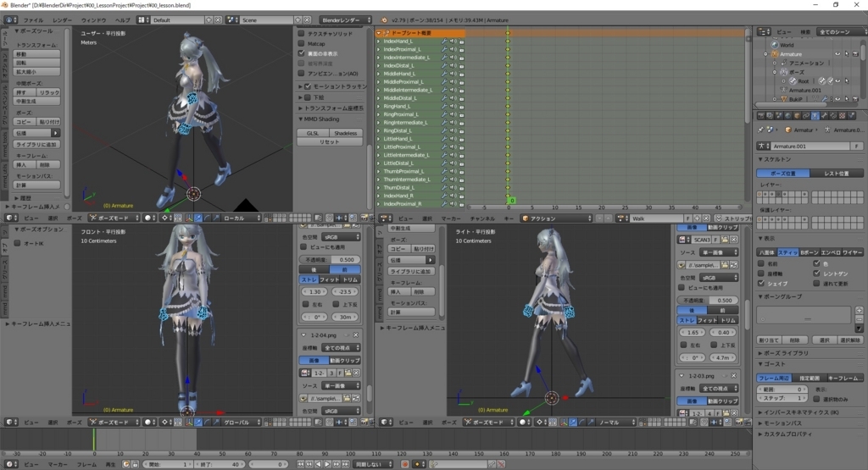Open the 同期しない sync dropdown
This screenshot has width=868, height=470.
tap(373, 464)
